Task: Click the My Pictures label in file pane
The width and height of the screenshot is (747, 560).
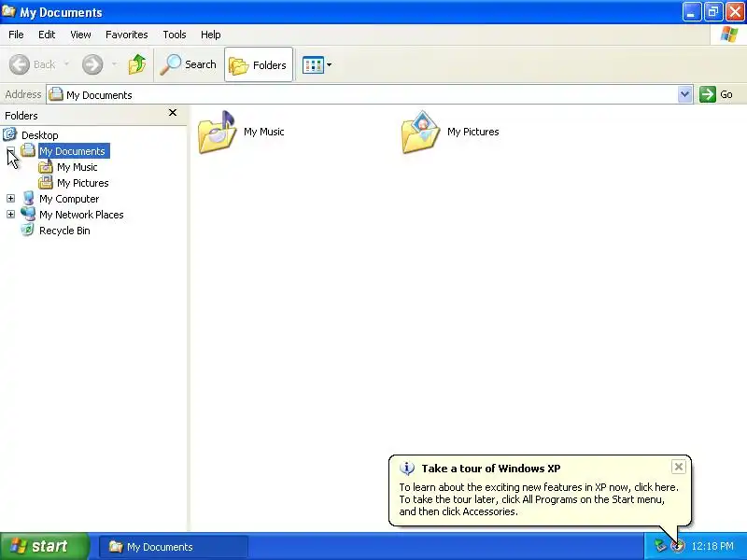Action: click(x=473, y=132)
